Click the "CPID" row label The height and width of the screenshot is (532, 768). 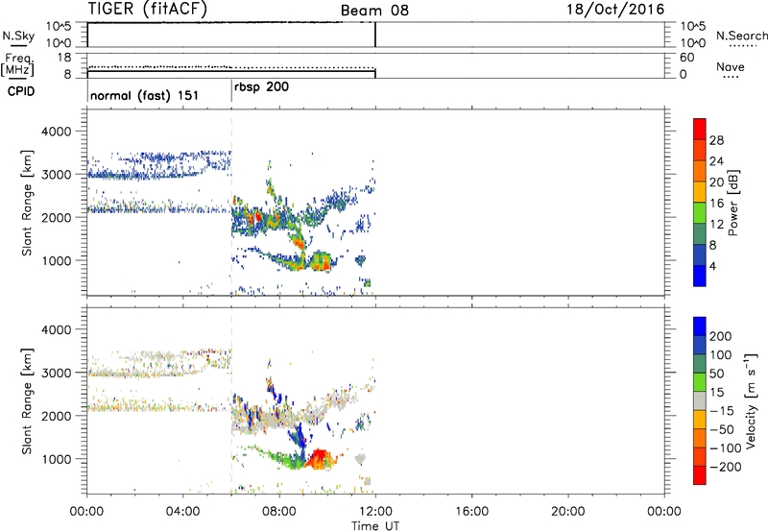coord(21,91)
